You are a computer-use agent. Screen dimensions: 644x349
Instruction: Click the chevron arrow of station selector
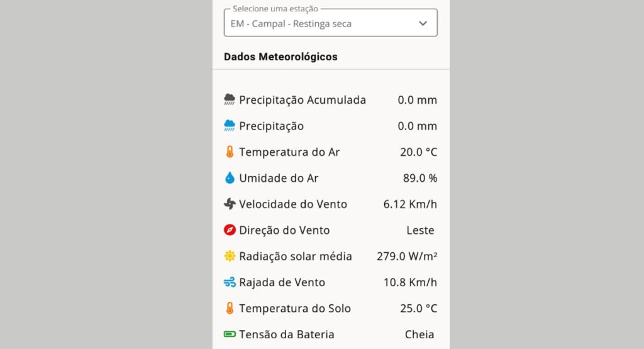tap(423, 23)
